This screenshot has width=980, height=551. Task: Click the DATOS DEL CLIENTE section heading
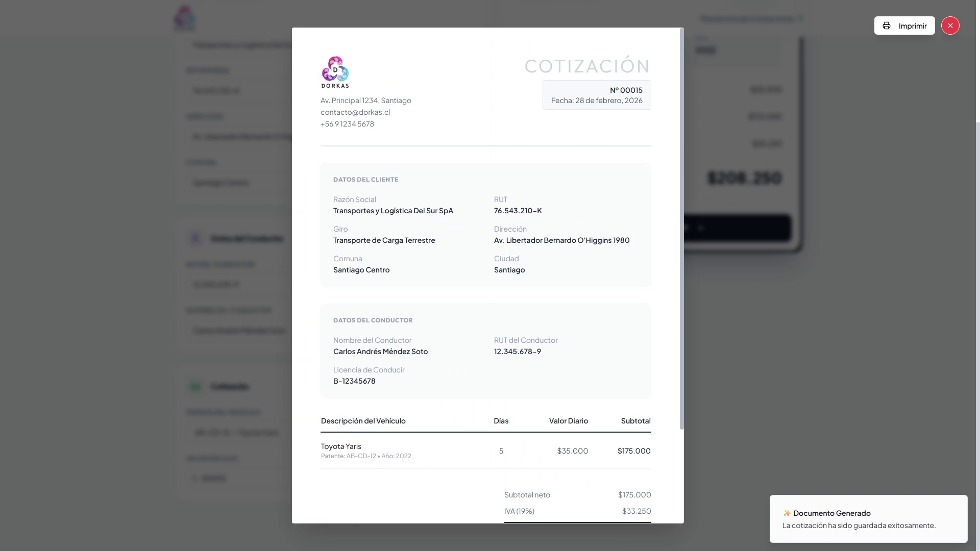(365, 180)
